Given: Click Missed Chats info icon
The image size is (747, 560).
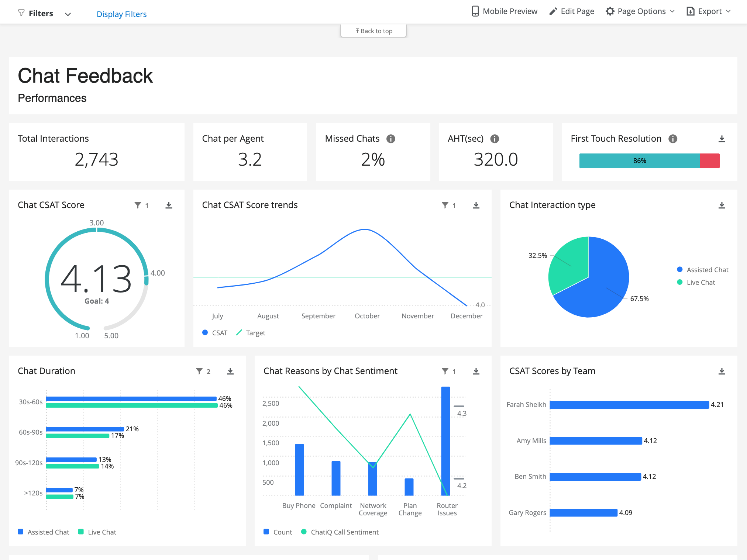Looking at the screenshot, I should click(x=390, y=139).
